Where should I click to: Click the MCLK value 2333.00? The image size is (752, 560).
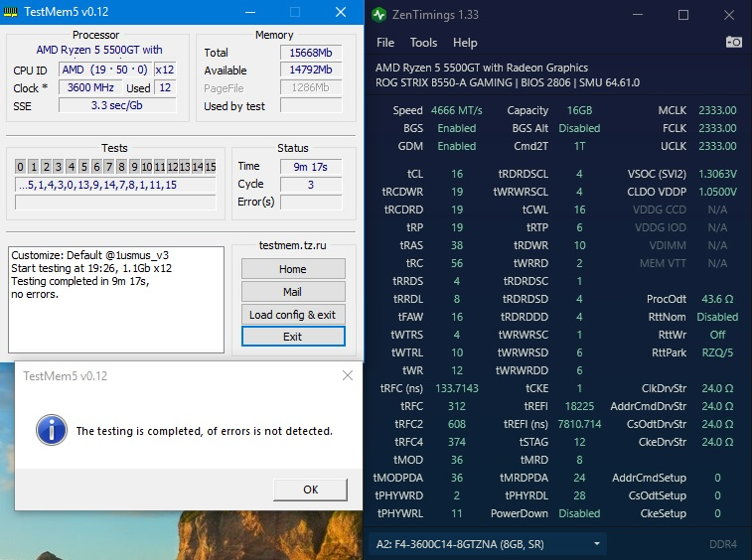pyautogui.click(x=717, y=110)
